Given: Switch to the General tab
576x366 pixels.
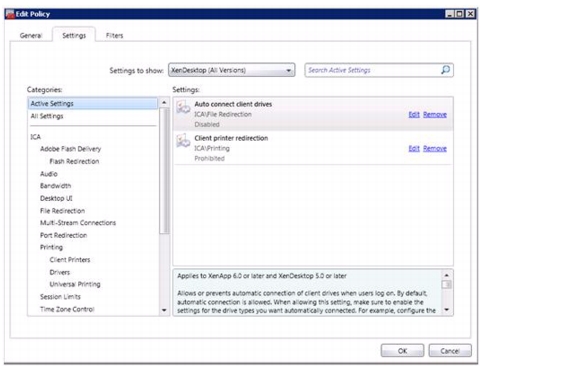Looking at the screenshot, I should [31, 35].
